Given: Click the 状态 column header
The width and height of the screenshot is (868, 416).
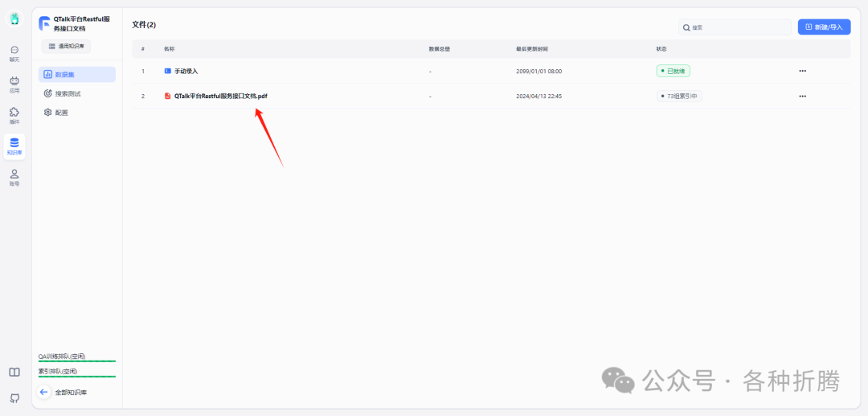Looking at the screenshot, I should (661, 49).
